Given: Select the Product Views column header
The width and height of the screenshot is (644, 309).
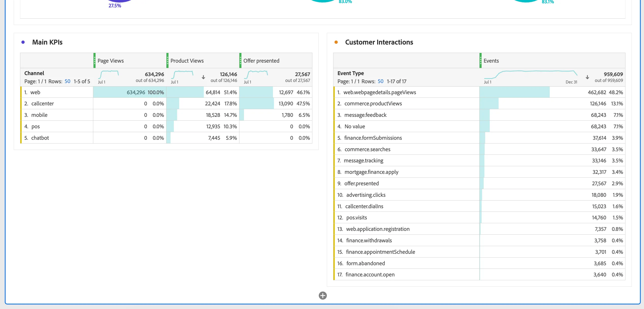Looking at the screenshot, I should click(203, 61).
